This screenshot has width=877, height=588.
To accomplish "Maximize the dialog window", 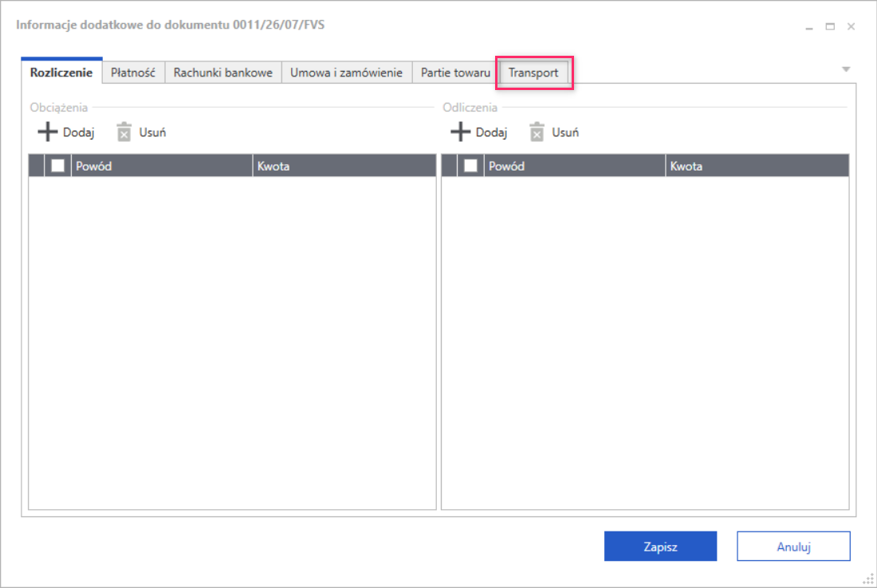I will click(x=830, y=26).
